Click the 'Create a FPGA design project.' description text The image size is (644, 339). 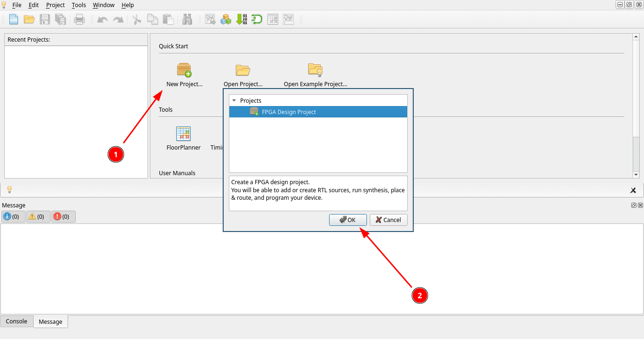(270, 182)
